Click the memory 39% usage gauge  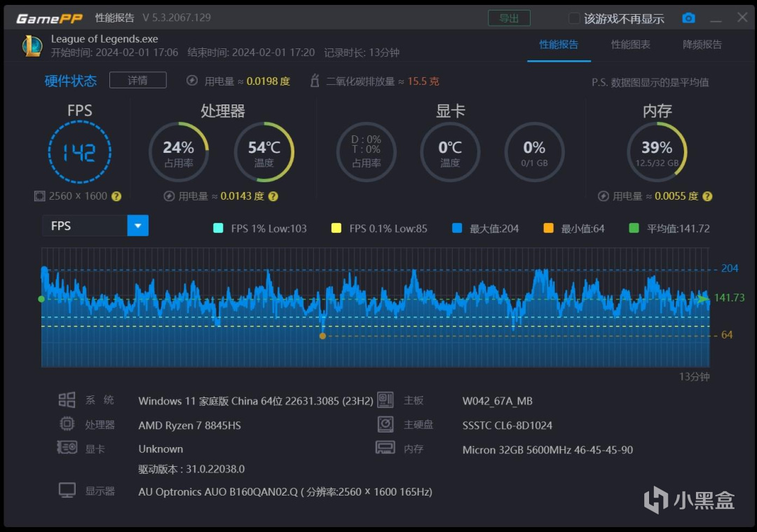coord(657,152)
